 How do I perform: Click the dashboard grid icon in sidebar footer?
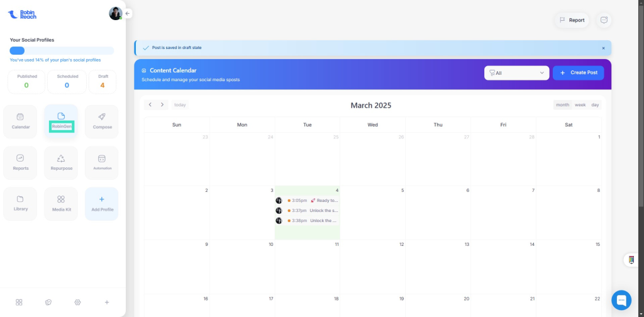[19, 302]
